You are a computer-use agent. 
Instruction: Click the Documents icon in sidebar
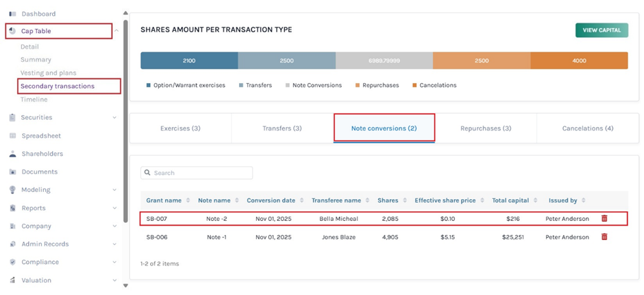(12, 172)
